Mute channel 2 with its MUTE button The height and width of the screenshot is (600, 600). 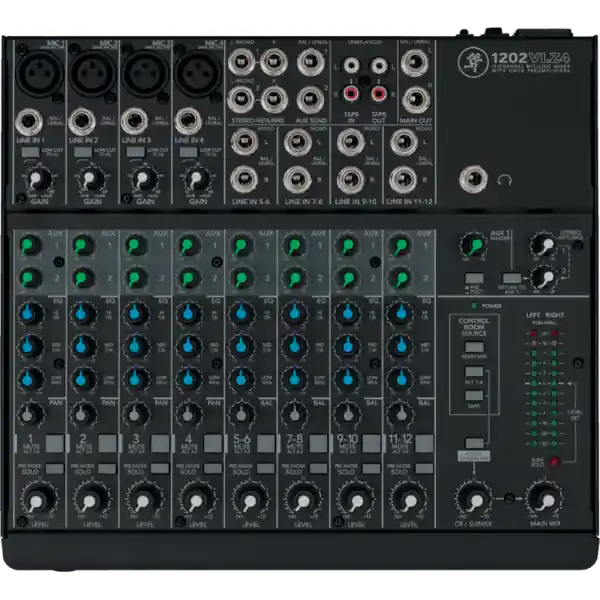pos(108,443)
